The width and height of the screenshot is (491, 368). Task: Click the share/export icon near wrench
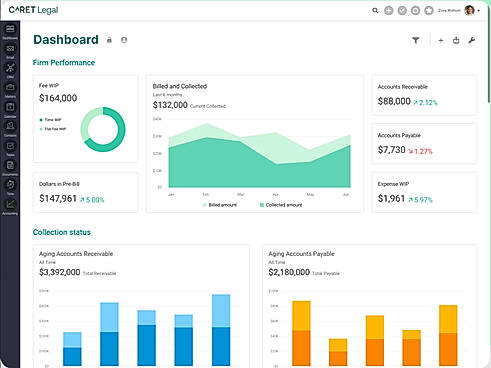tap(456, 40)
